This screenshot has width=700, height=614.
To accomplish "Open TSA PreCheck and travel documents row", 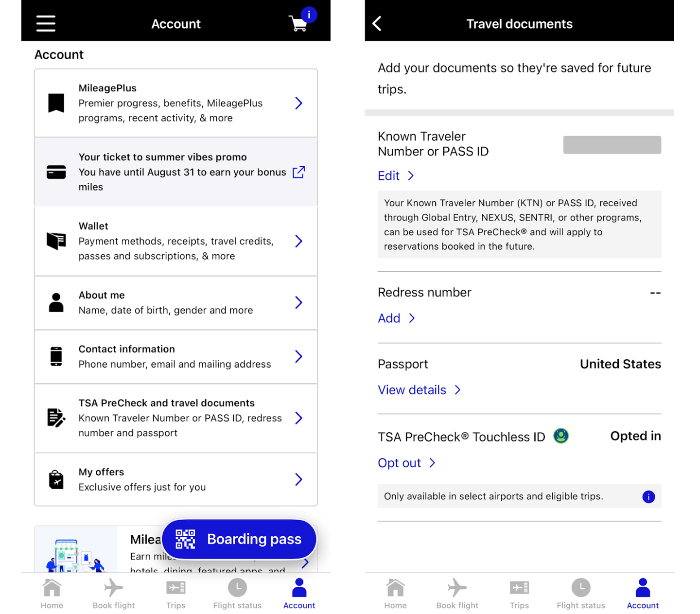I will tap(176, 418).
